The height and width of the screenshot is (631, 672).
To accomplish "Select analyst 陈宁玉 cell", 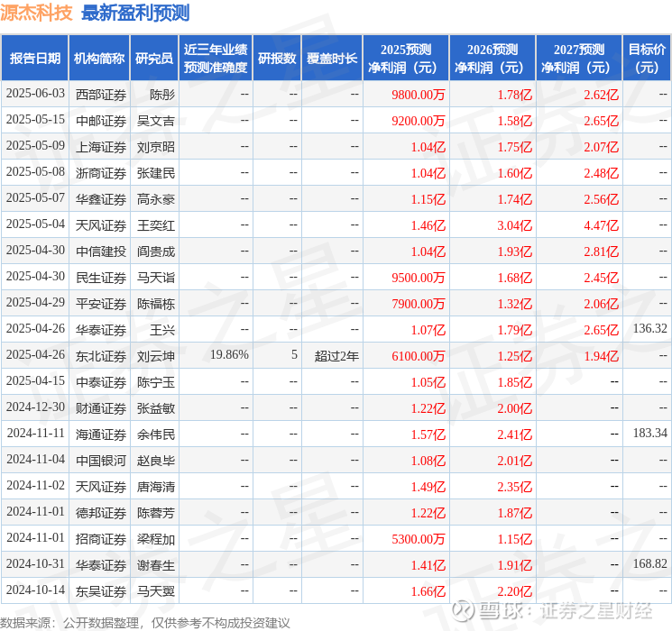I will point(155,382).
